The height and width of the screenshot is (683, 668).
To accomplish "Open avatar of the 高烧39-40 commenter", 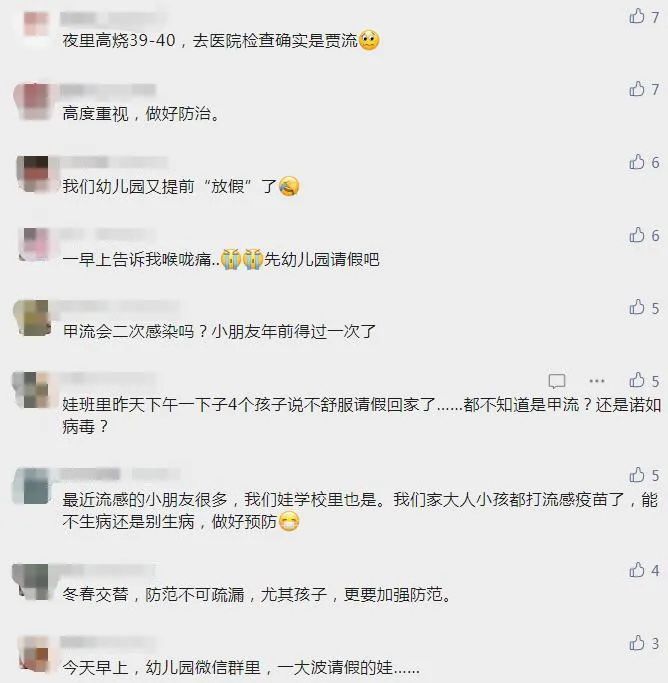I will click(36, 24).
